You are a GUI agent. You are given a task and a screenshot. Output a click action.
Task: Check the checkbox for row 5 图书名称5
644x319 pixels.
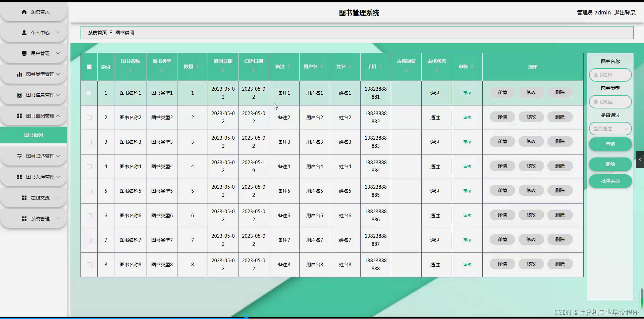point(89,191)
